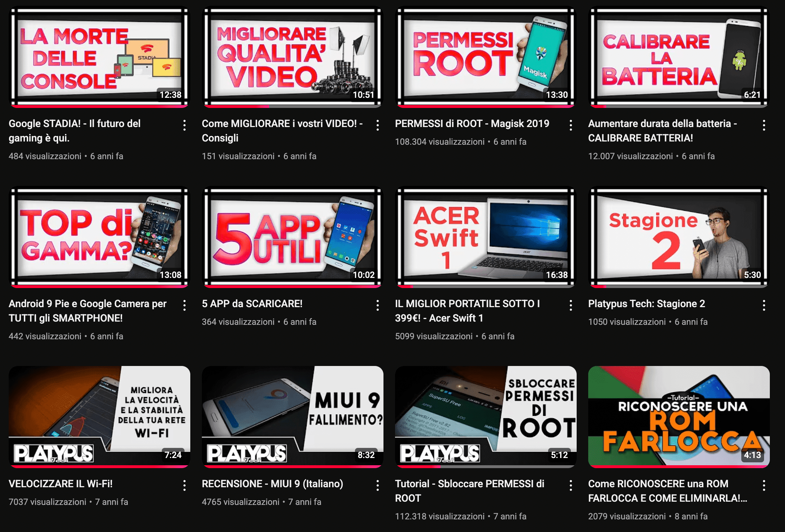Open options menu for ROM FARLOCCA video
Viewport: 785px width, 532px height.
[764, 485]
